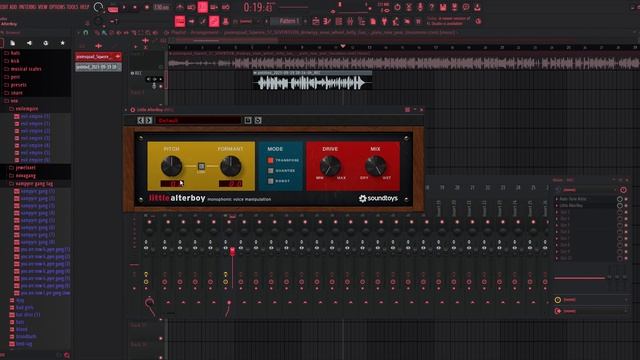
Task: Open the OPTIONS menu
Action: [x=57, y=7]
